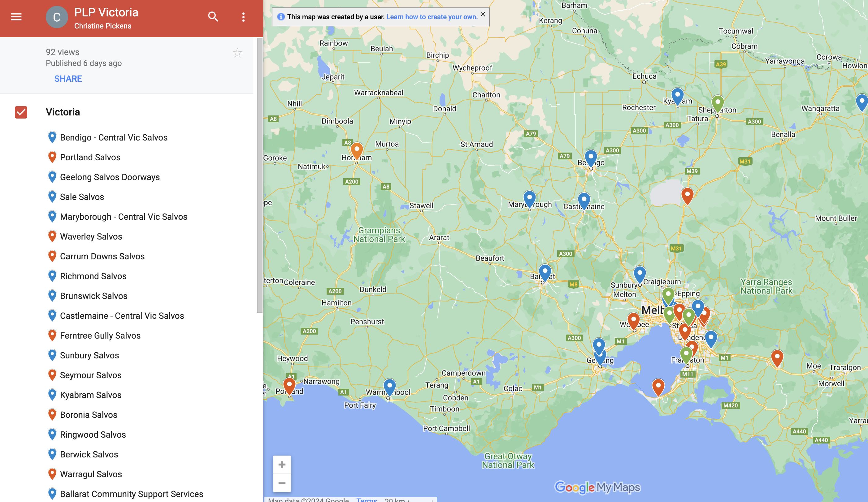
Task: Click the left panel vertical scrollbar
Action: pyautogui.click(x=259, y=175)
